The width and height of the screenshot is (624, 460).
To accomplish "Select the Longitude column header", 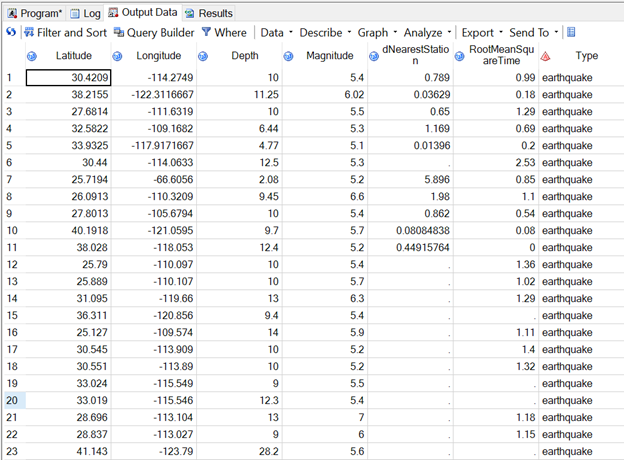I will 157,56.
